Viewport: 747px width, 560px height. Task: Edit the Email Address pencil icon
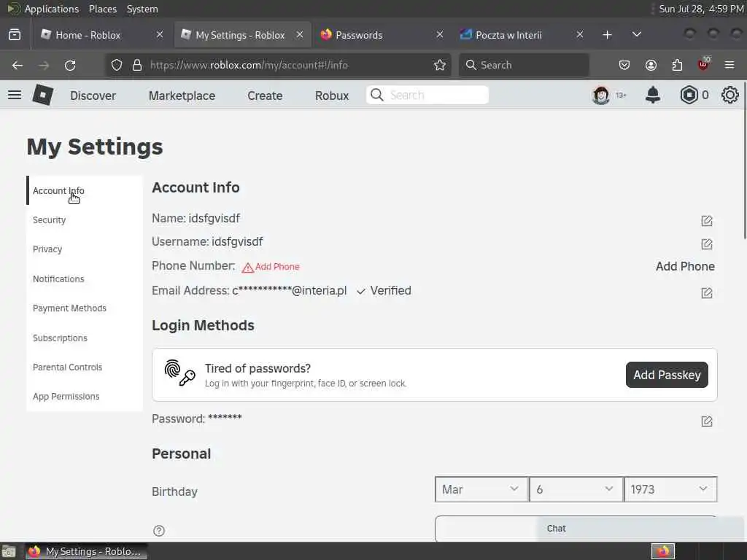pos(707,293)
